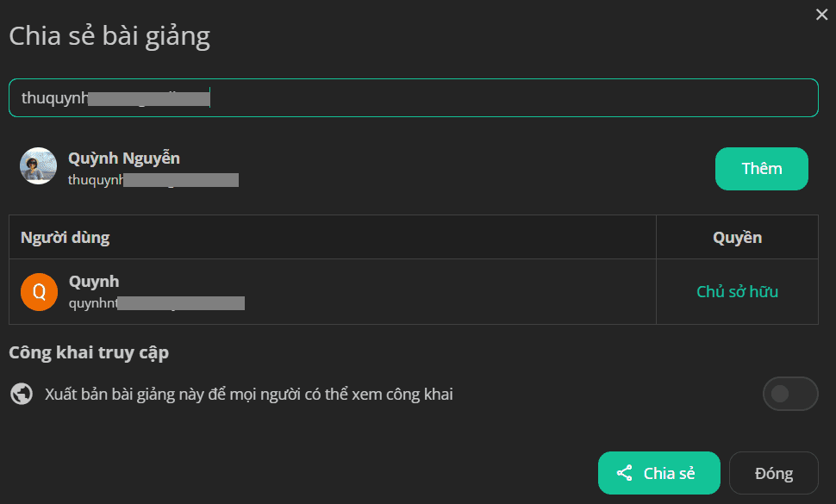Click the Công khai truy cập heading
The image size is (836, 504).
(x=89, y=352)
